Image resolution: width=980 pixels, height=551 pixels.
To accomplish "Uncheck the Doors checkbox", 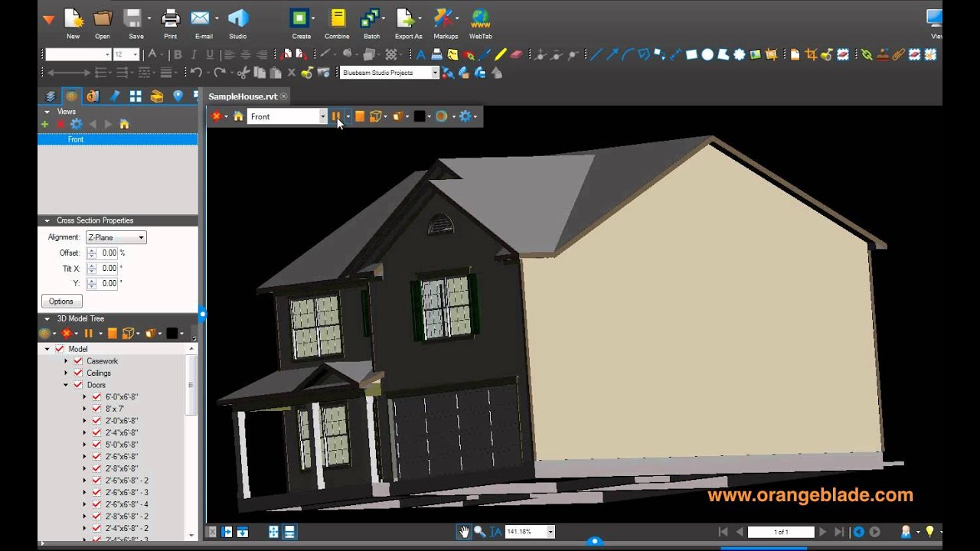I will click(x=78, y=385).
